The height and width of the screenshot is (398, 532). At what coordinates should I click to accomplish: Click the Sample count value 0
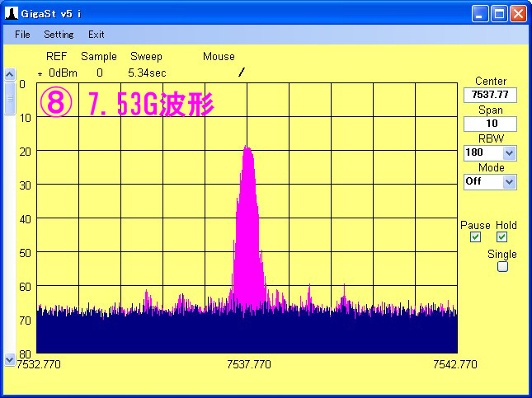coord(100,73)
